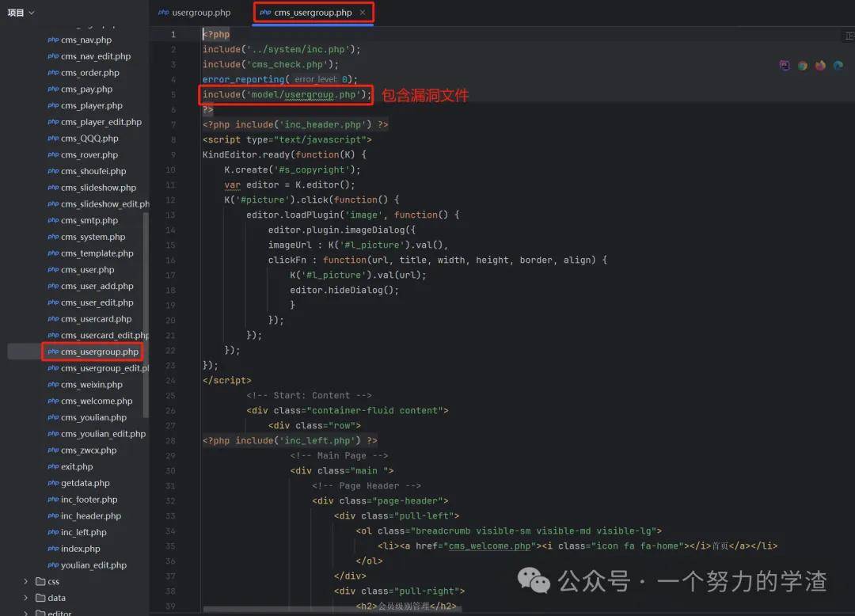Screen dimensions: 855x616
Task: Open cms_smtp.php from the project tree
Action: (x=83, y=220)
